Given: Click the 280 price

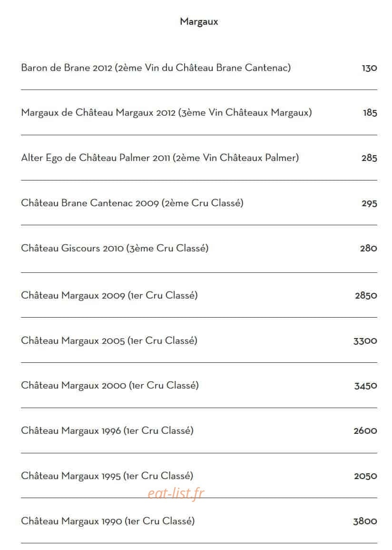Looking at the screenshot, I should tap(369, 249).
